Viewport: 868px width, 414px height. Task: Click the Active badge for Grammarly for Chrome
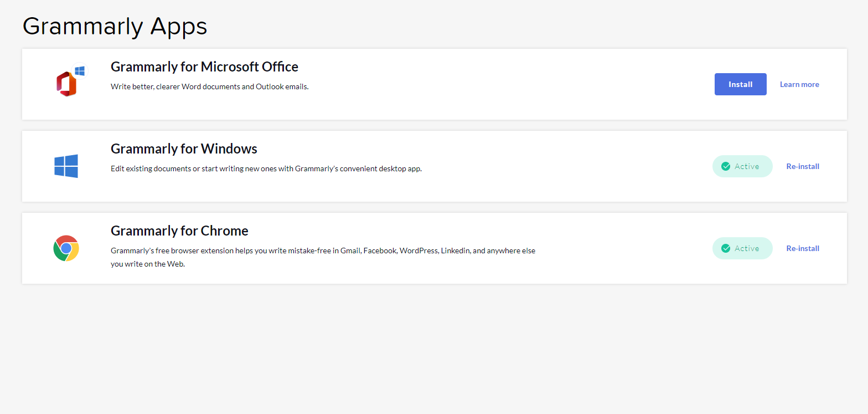coord(742,248)
